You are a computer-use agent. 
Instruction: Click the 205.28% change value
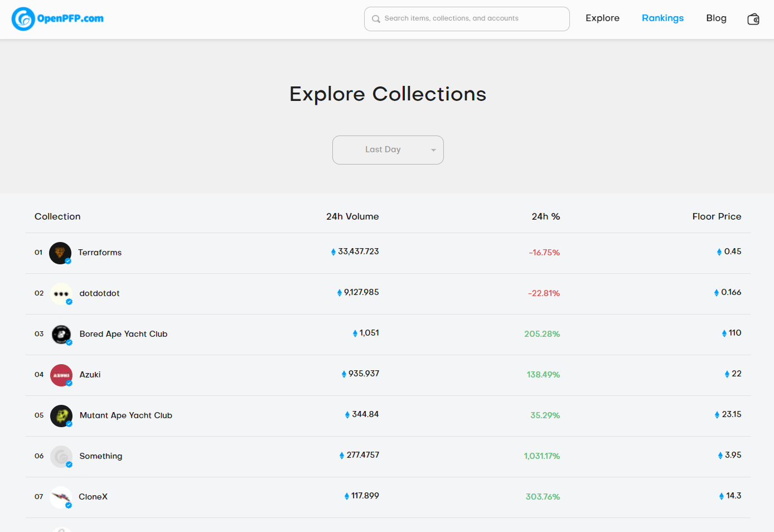[542, 334]
